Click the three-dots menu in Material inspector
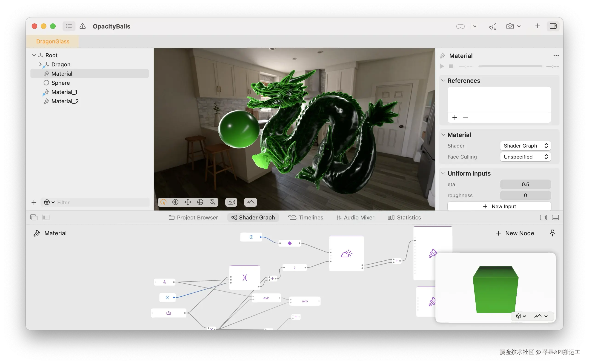The height and width of the screenshot is (364, 589). (556, 56)
